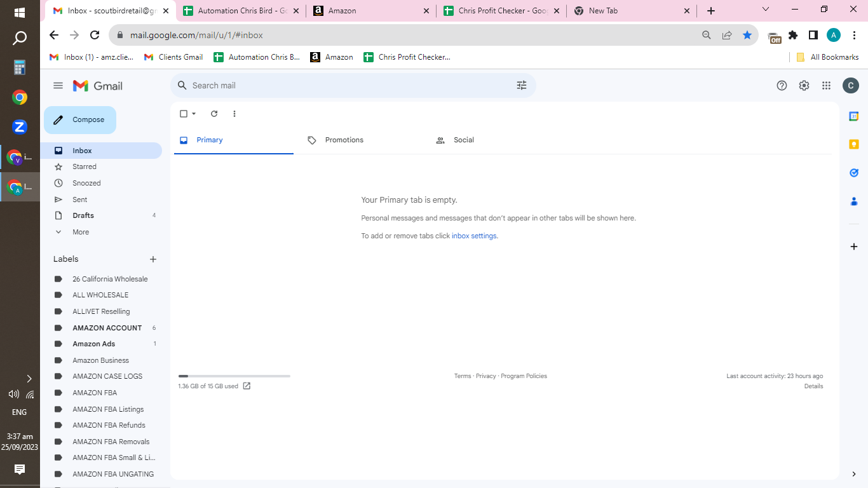Open Google Tasks side panel

point(854,173)
